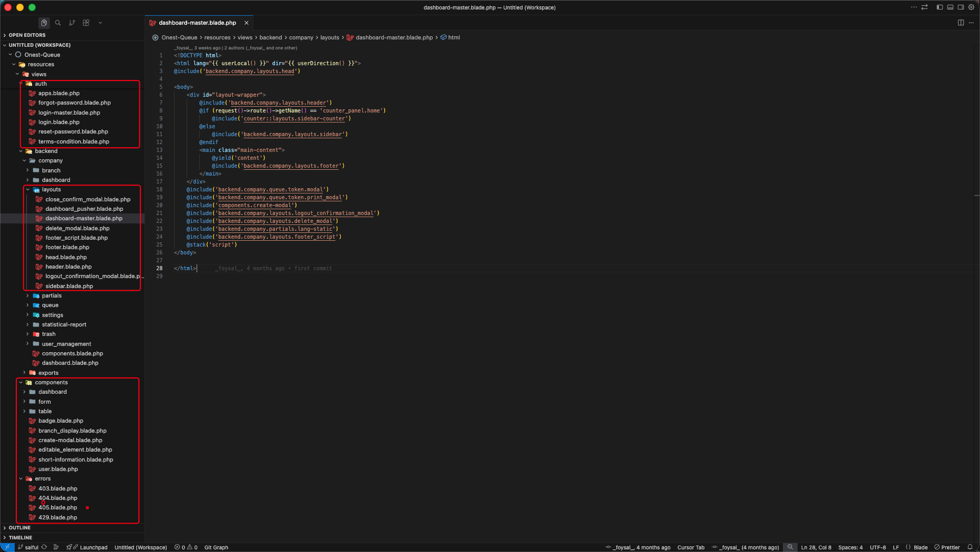Expand the TIMELINE section

72,538
